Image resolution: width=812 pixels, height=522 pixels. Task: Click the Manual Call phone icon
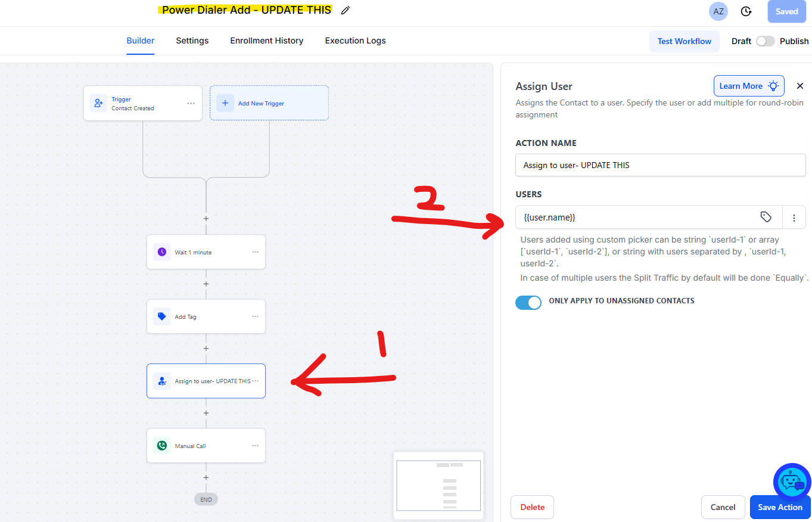click(162, 446)
